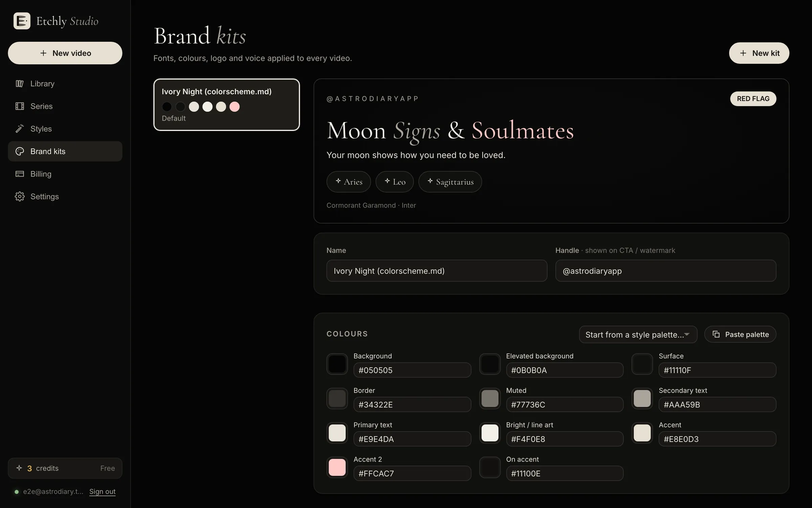Edit the Accent 2 hex value #FFCAC7
Screen dimensions: 812x508
coord(412,473)
